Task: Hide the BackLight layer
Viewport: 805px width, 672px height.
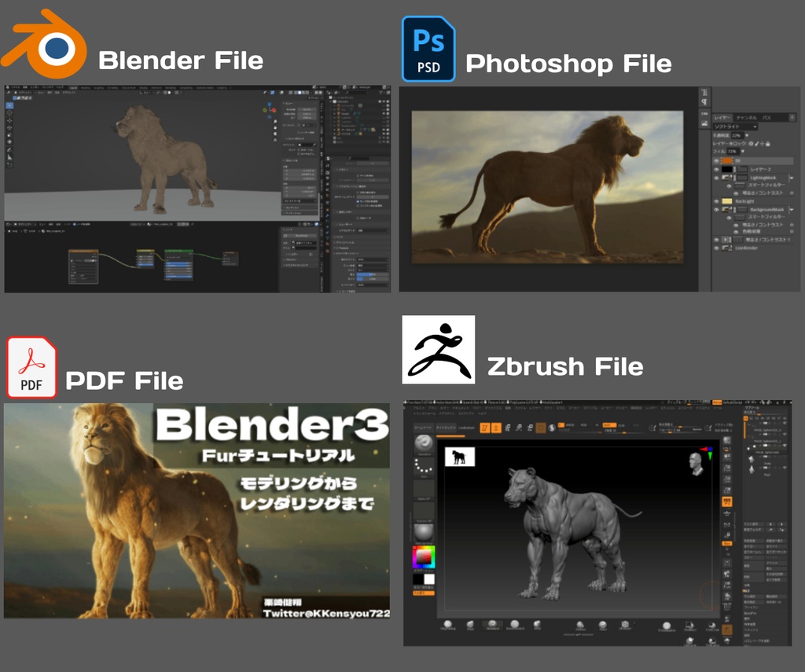Action: (716, 201)
